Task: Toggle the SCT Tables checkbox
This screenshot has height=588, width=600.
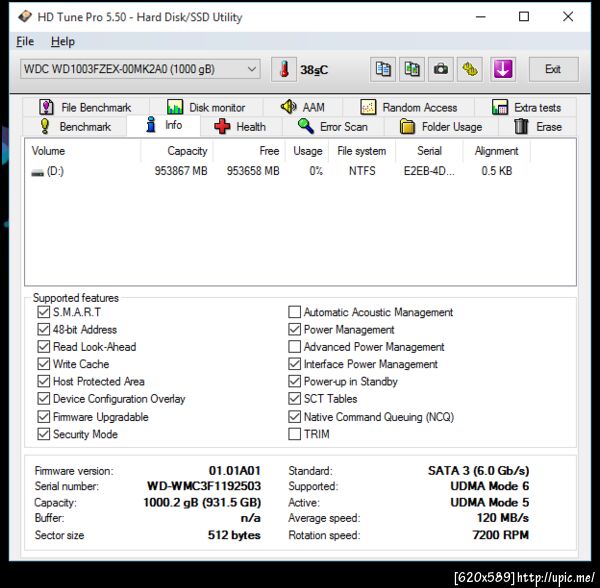Action: click(x=294, y=399)
